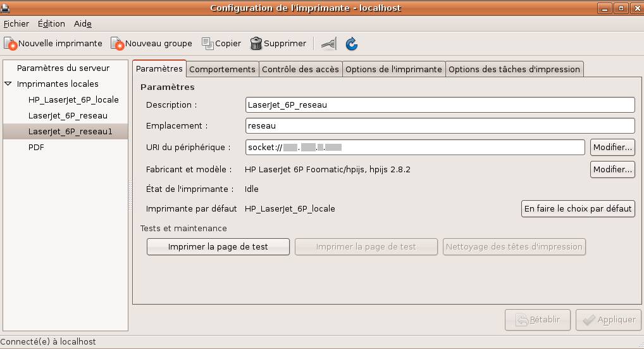
Task: Click into the Emplacement text field
Action: [440, 126]
